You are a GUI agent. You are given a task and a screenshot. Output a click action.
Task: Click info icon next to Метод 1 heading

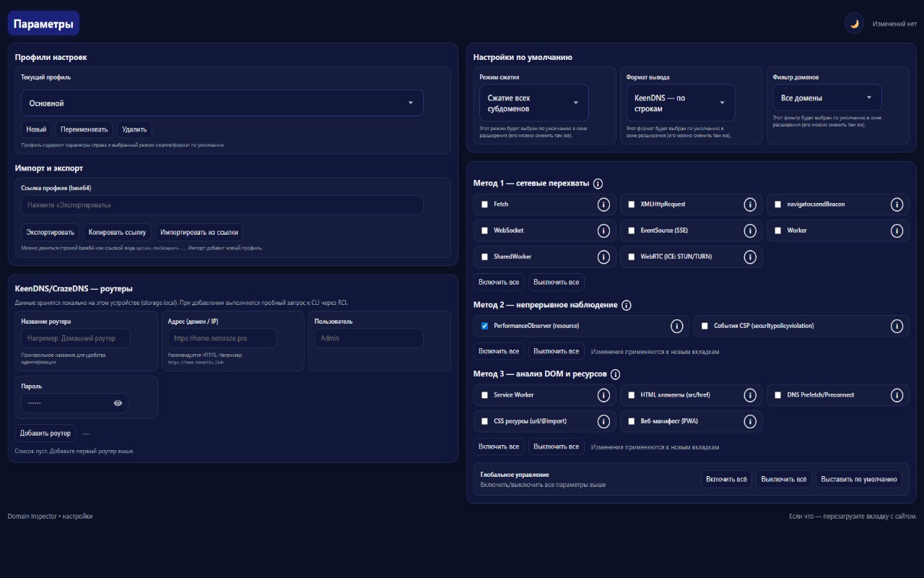pyautogui.click(x=598, y=184)
